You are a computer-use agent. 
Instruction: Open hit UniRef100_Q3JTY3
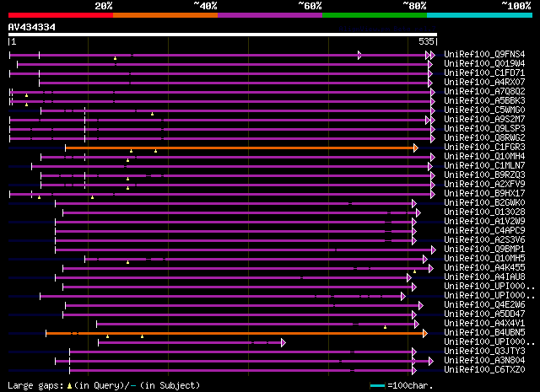(484, 352)
